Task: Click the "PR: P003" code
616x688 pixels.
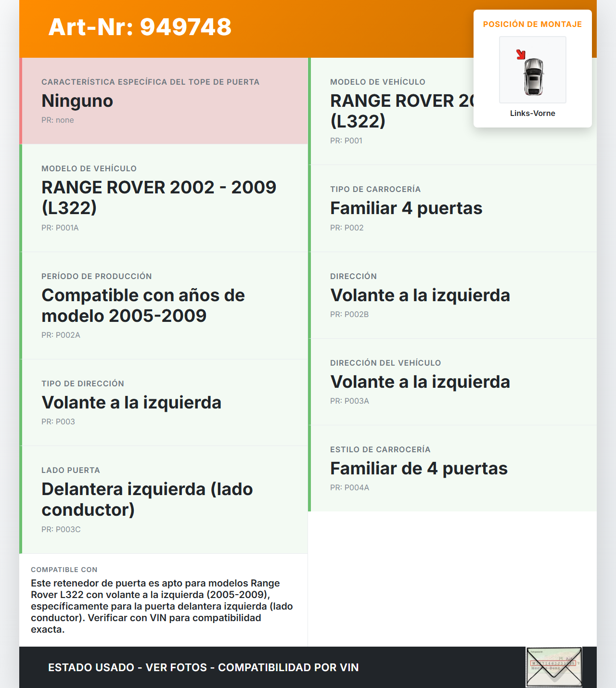Action: pyautogui.click(x=58, y=421)
